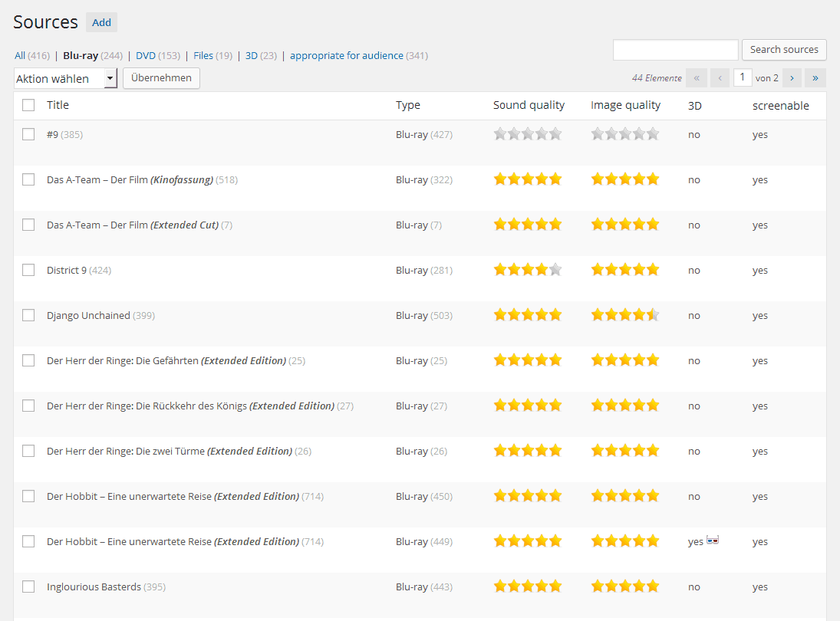This screenshot has width=840, height=621.
Task: Tick the select-all checkbox in header
Action: (x=28, y=105)
